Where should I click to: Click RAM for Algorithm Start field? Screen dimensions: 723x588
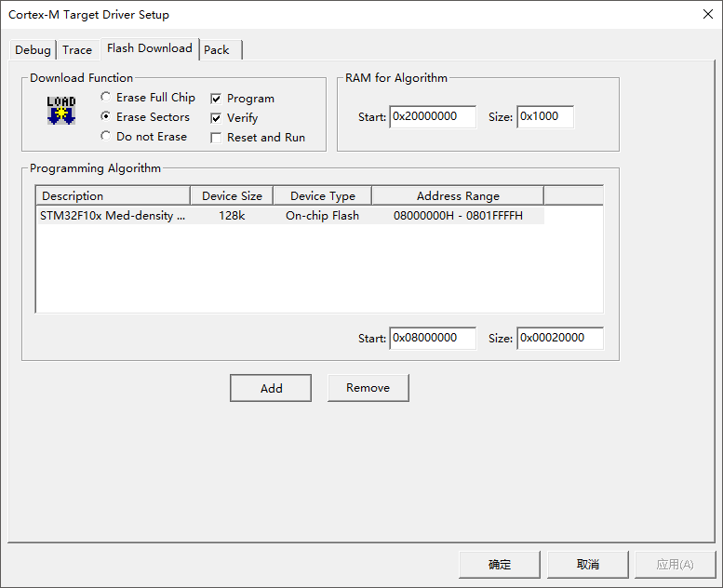pyautogui.click(x=433, y=116)
